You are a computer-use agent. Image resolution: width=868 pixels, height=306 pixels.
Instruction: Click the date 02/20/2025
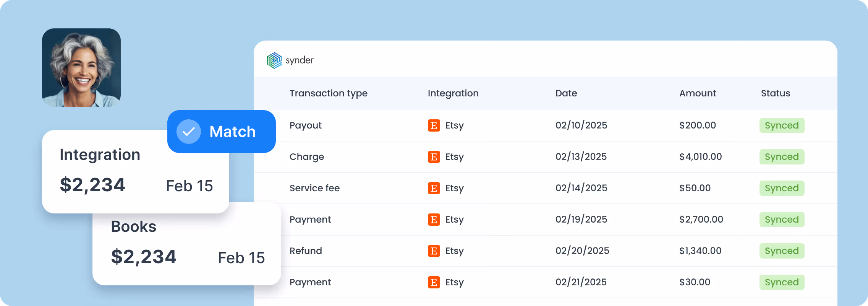(582, 251)
